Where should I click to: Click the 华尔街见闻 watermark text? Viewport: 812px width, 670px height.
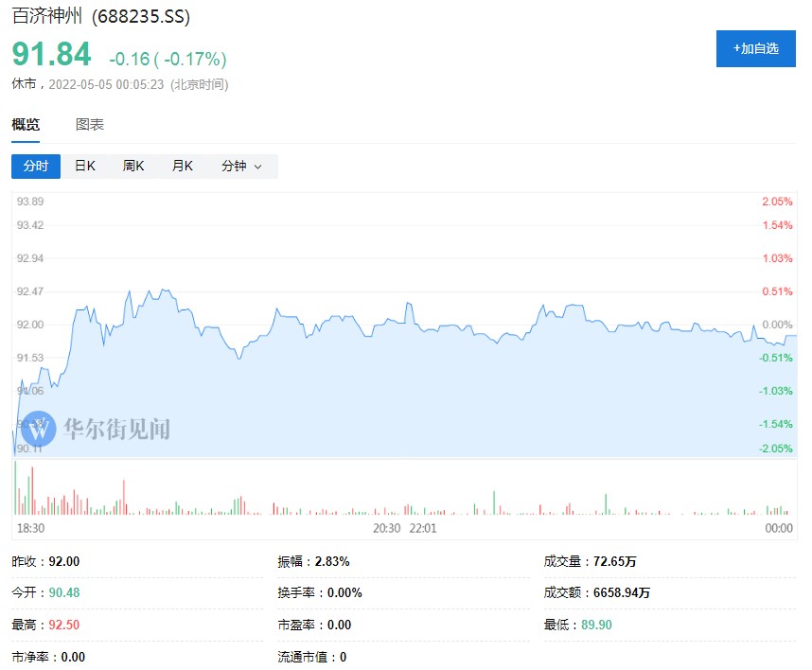(116, 429)
